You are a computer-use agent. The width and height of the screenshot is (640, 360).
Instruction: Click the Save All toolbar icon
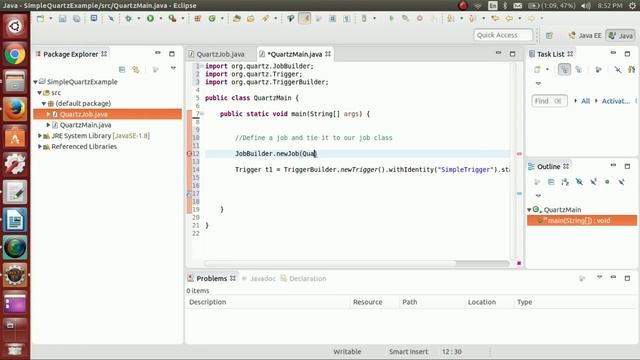pos(76,18)
